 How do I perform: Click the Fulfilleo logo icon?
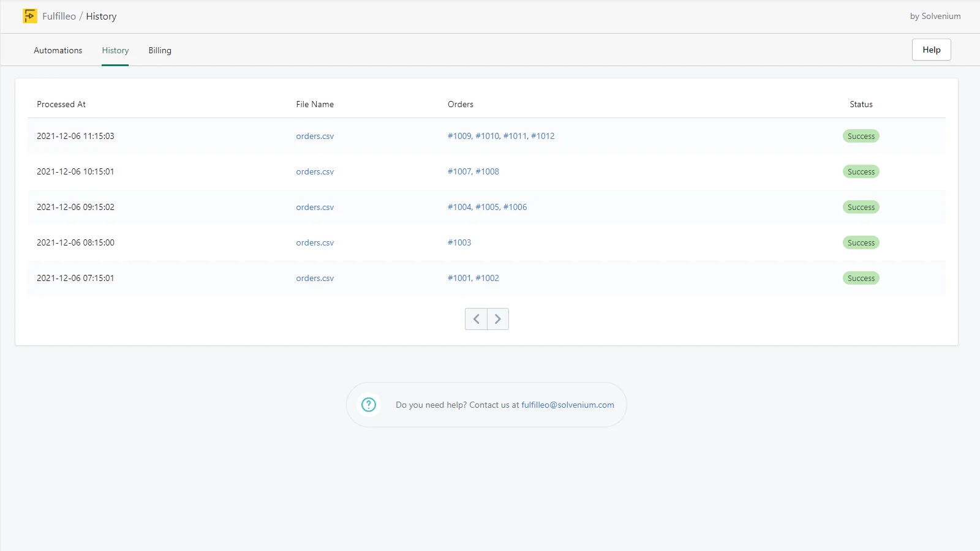[x=29, y=16]
